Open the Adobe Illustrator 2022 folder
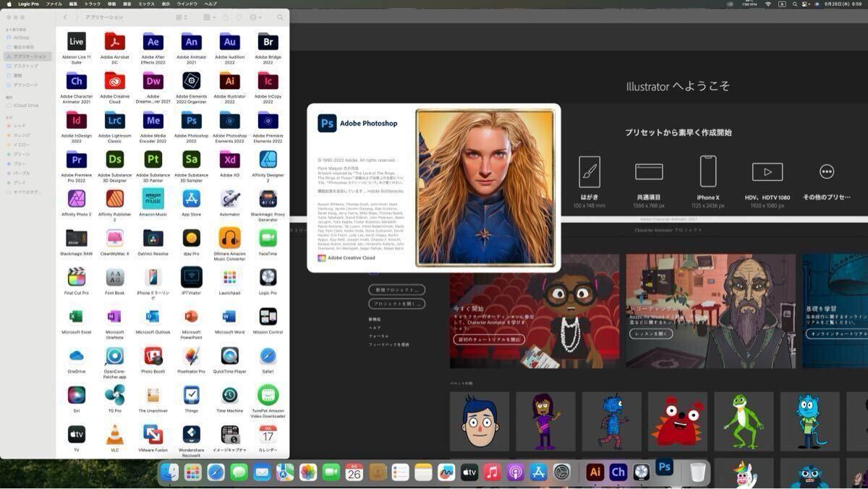This screenshot has width=868, height=489. 230,81
